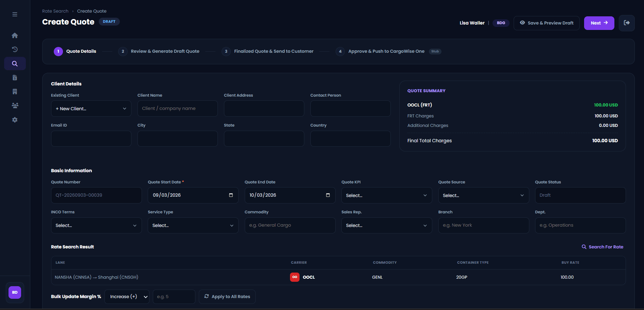Toggle the hamburger menu icon
The height and width of the screenshot is (310, 644).
pos(15,14)
